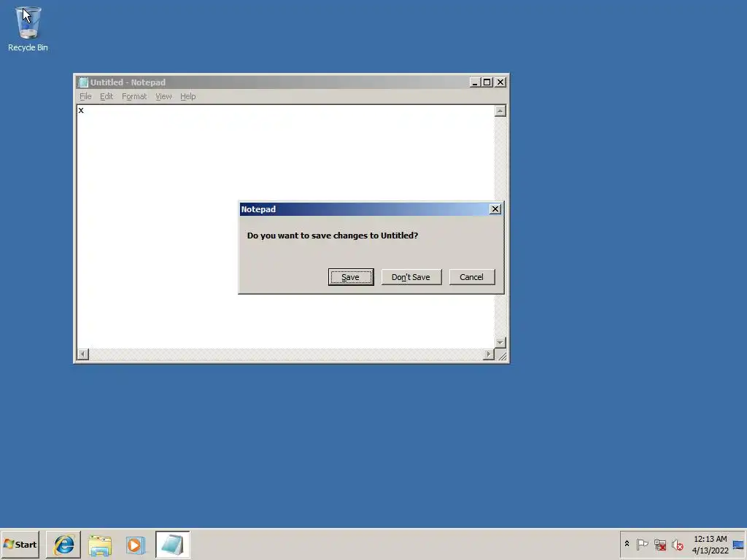Open the Help menu in Notepad
This screenshot has height=560, width=747.
[187, 96]
